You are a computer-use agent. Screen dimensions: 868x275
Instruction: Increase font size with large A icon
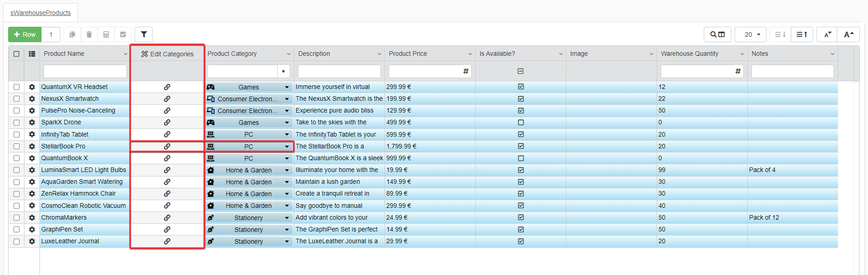pos(848,34)
